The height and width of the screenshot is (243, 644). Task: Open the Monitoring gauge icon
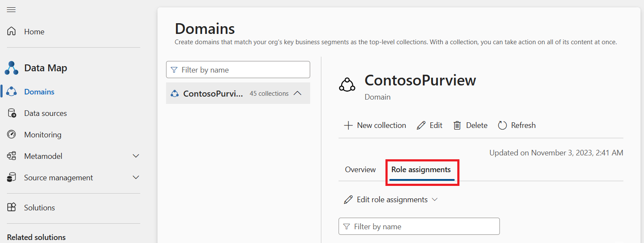pos(12,134)
